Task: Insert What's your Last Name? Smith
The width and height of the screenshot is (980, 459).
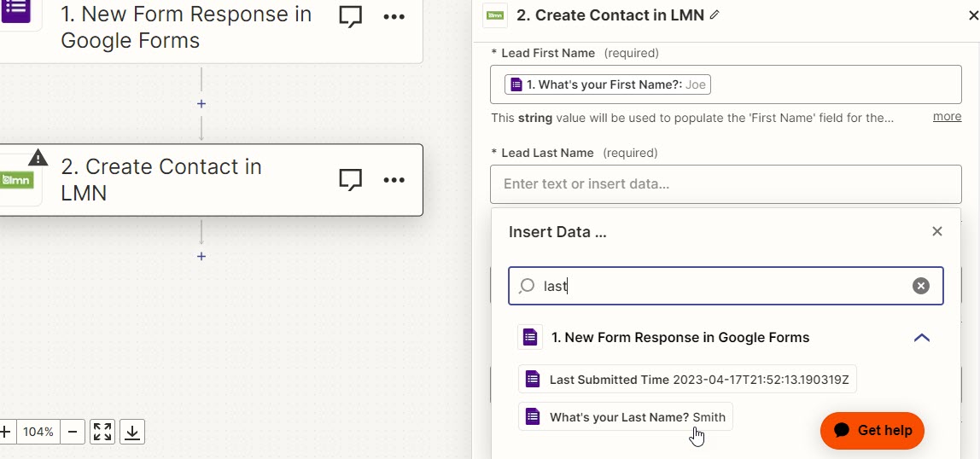Action: tap(625, 417)
